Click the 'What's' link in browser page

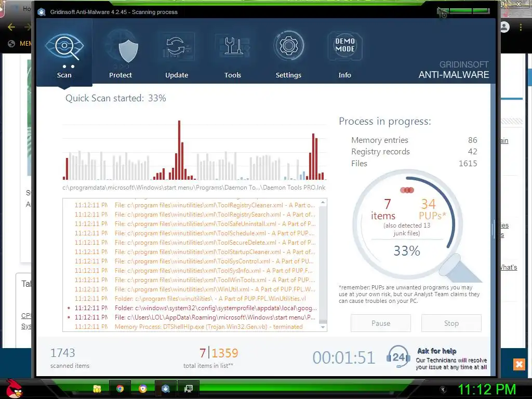(x=508, y=268)
